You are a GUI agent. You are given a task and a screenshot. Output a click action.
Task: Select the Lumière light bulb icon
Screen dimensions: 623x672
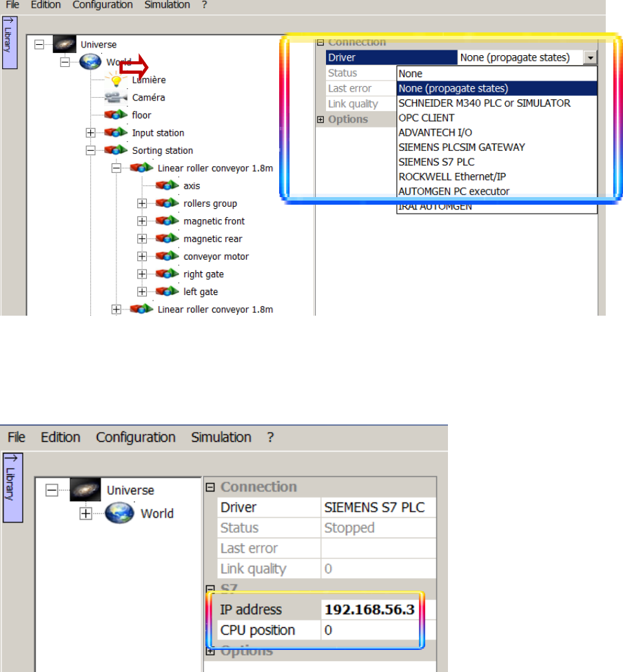point(116,80)
